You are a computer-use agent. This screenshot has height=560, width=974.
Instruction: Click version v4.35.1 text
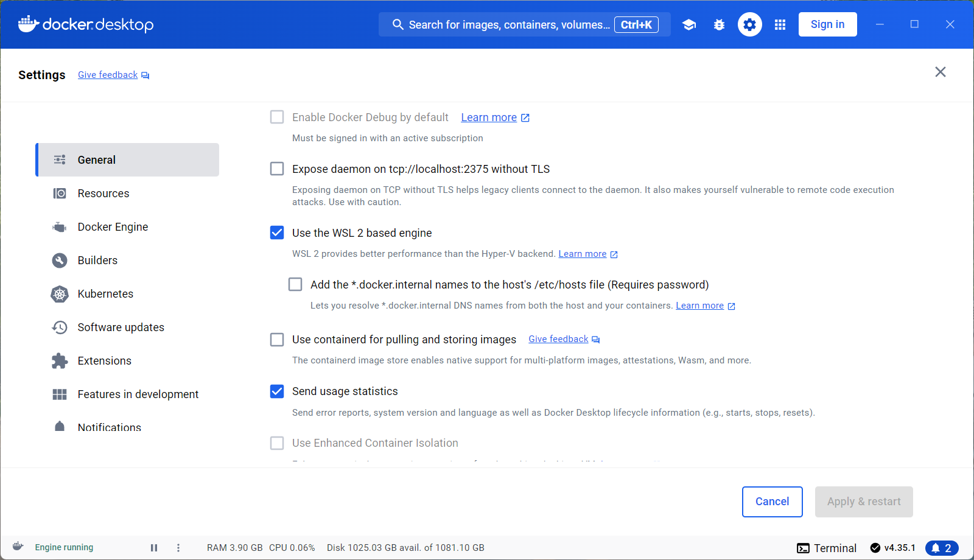click(x=900, y=548)
